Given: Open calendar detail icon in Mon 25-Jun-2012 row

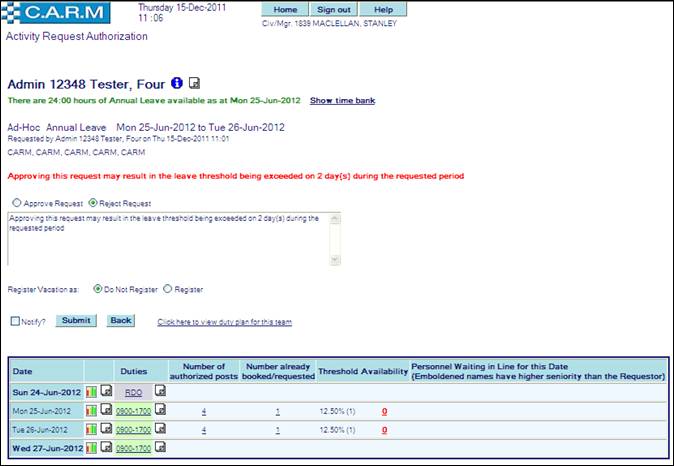Looking at the screenshot, I should click(x=107, y=410).
